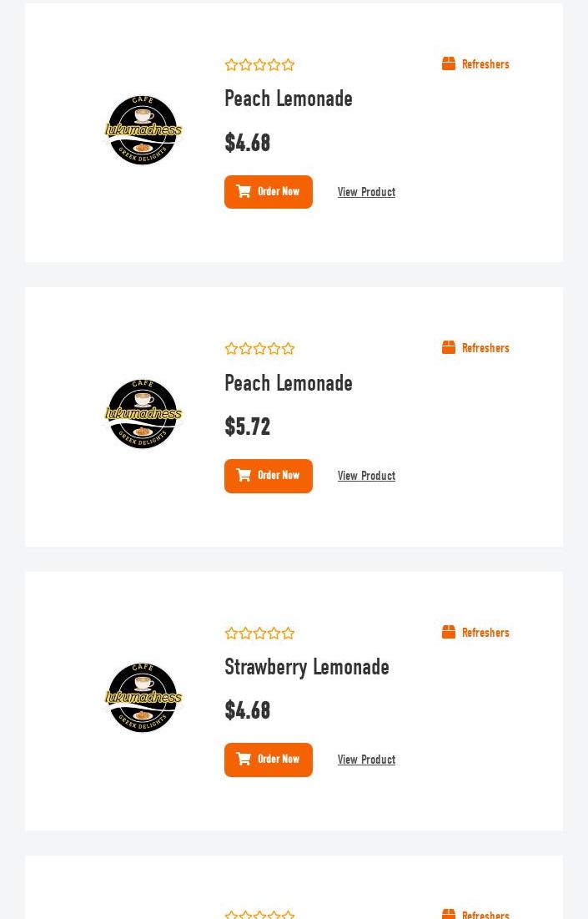Click the cart icon on the $5.72 Peach Lemonade

click(x=244, y=475)
